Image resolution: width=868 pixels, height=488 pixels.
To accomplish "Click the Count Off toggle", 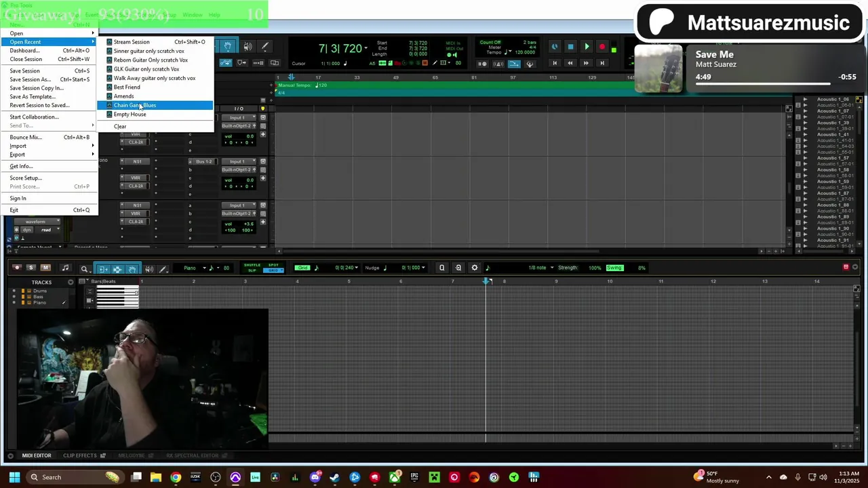I will [490, 42].
